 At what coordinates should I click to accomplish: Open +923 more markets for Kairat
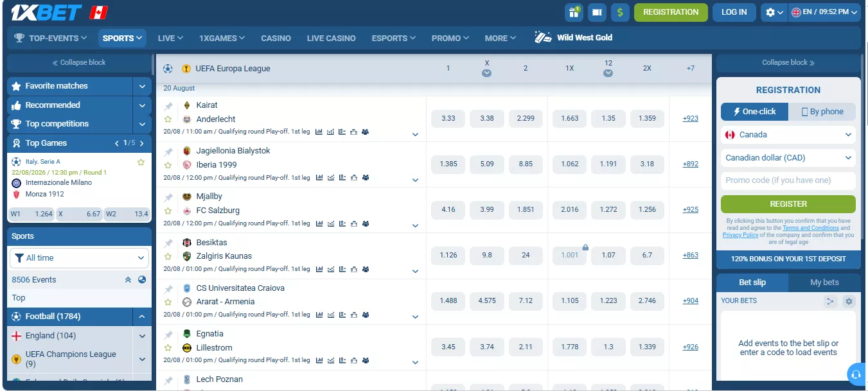[690, 118]
